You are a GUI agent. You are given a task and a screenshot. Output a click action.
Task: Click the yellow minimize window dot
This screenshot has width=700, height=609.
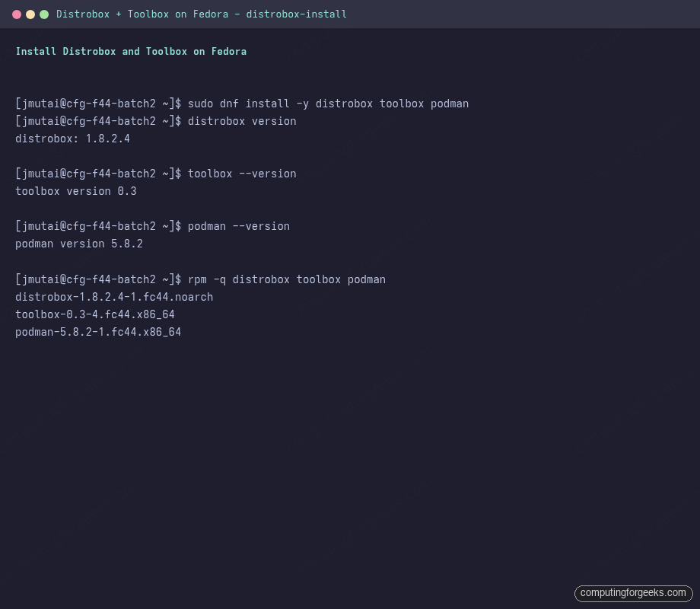30,14
